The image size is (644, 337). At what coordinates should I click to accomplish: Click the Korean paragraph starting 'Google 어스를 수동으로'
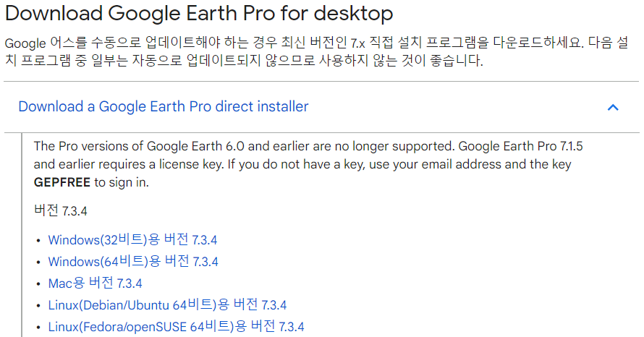coord(316,51)
